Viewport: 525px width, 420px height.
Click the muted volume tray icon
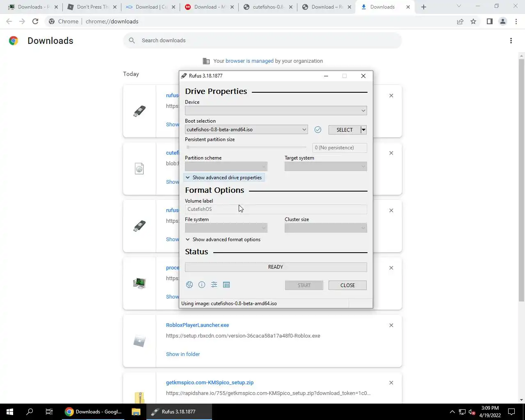click(x=472, y=412)
